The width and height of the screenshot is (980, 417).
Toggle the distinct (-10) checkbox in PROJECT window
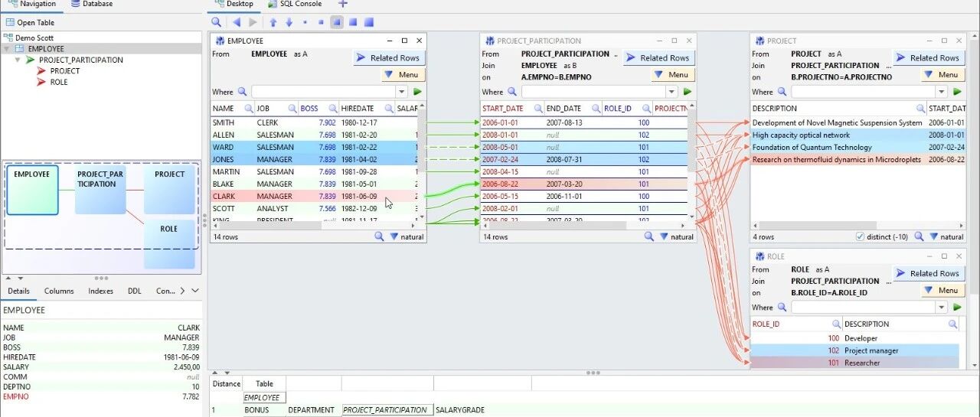861,236
